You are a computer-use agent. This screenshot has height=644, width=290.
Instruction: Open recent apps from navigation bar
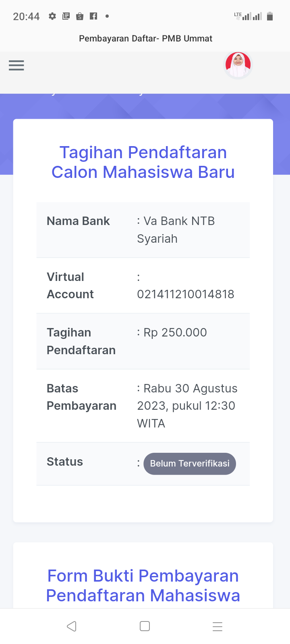(217, 626)
